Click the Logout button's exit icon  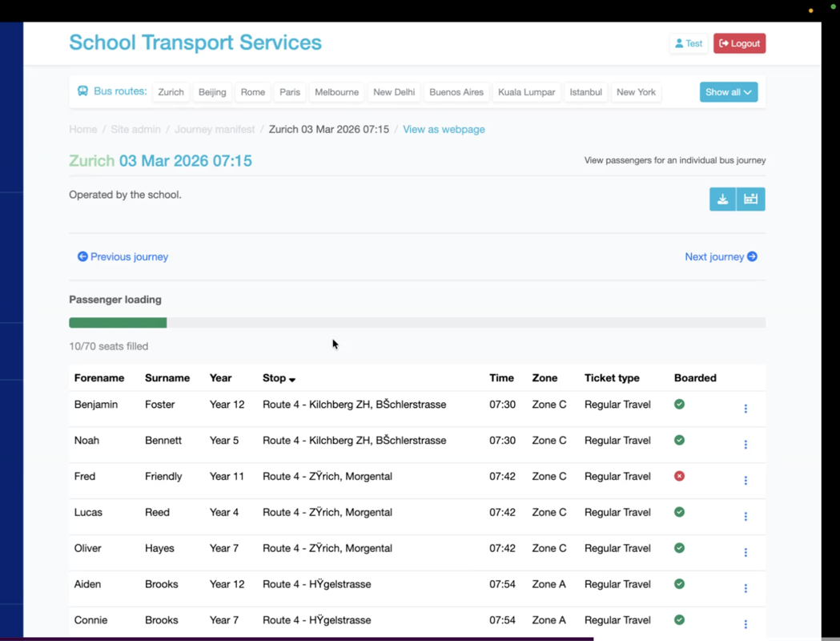[725, 43]
